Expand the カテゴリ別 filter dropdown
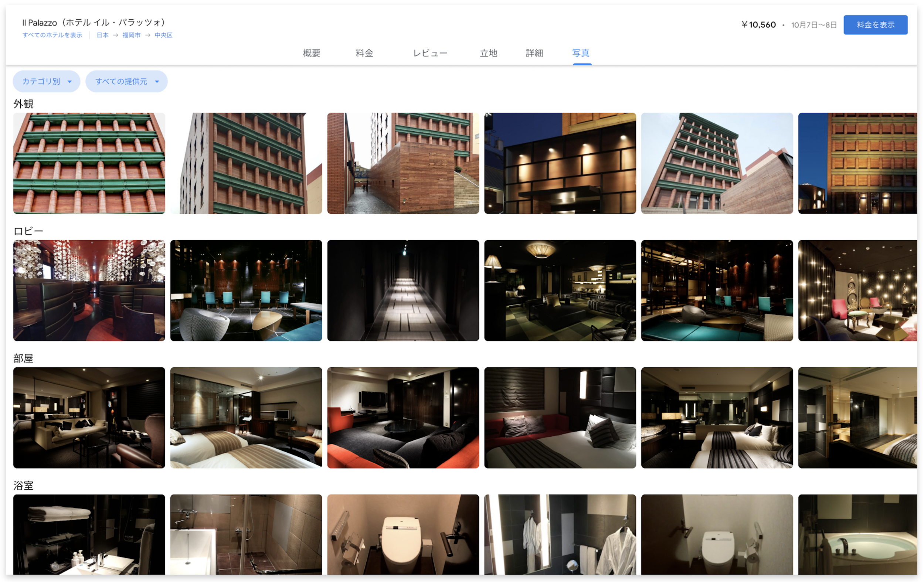This screenshot has width=924, height=582. (47, 81)
